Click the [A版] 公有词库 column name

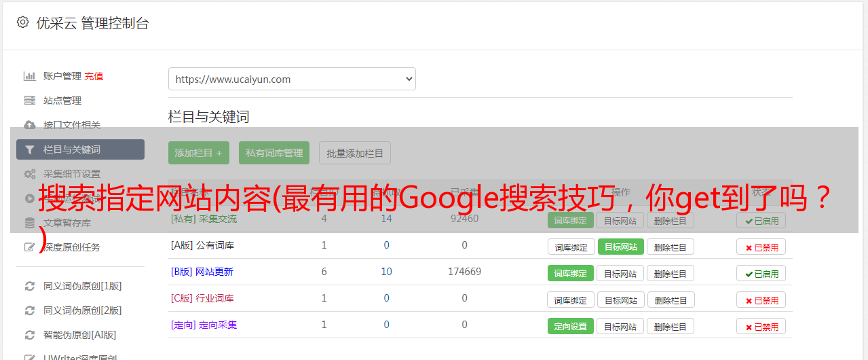[202, 245]
